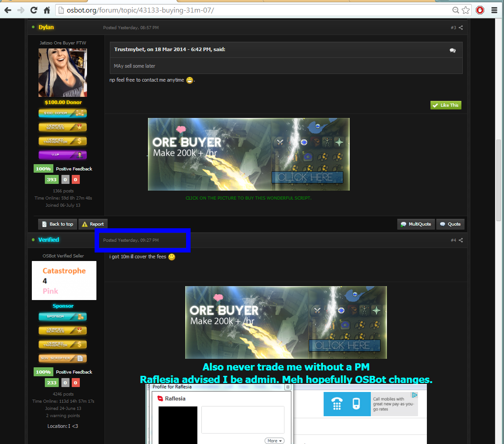Expand the More dropdown in Raflesia profile
The height and width of the screenshot is (444, 504).
[x=274, y=441]
